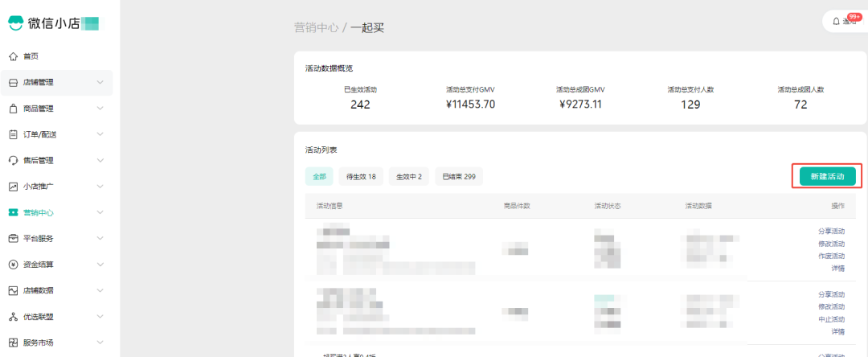This screenshot has width=868, height=357.
Task: Expand the 平台服务 chevron
Action: coord(100,239)
